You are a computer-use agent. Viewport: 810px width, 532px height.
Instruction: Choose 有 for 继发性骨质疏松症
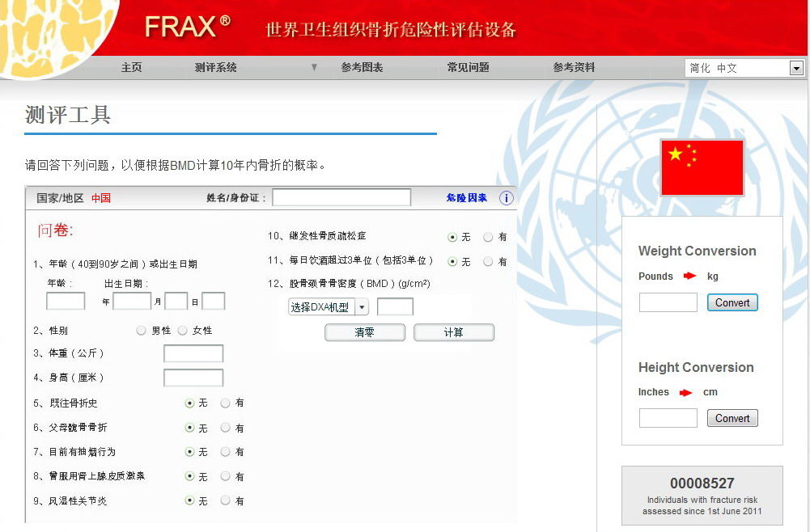(488, 237)
